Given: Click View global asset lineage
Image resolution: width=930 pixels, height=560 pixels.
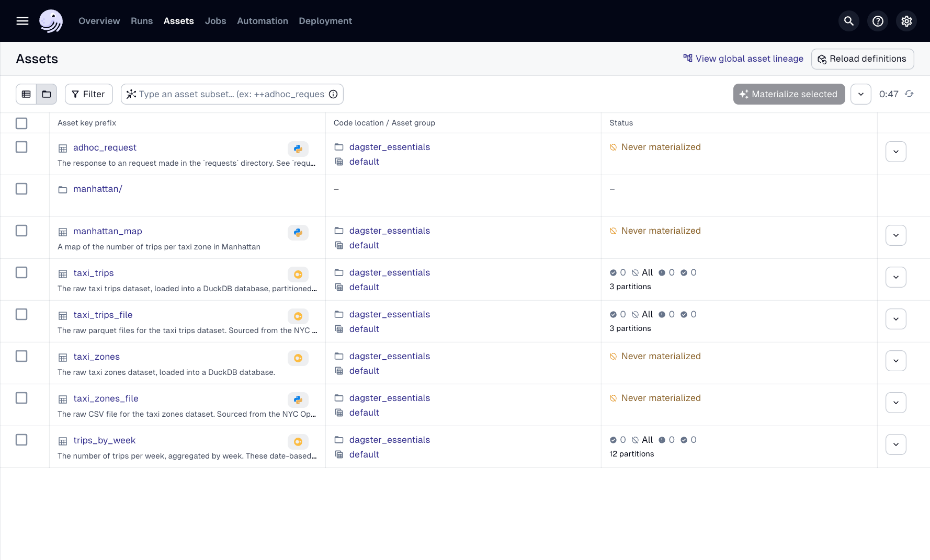Looking at the screenshot, I should 743,59.
